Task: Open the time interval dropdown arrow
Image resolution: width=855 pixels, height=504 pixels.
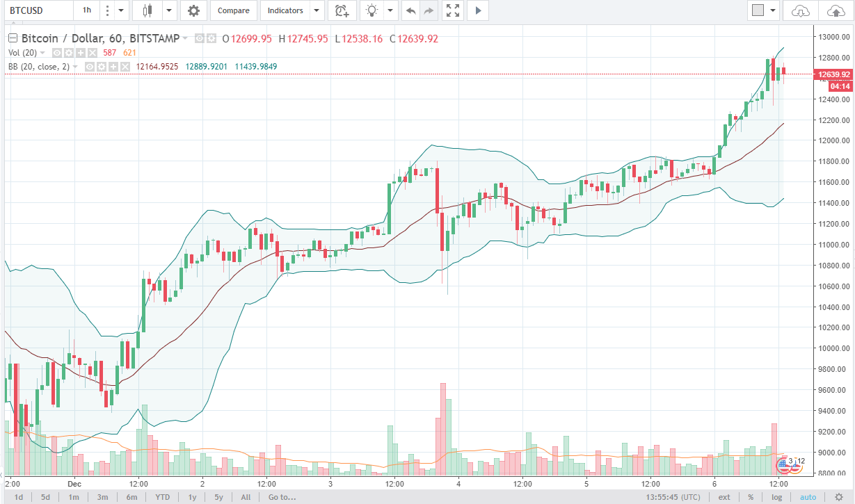Action: tap(122, 10)
